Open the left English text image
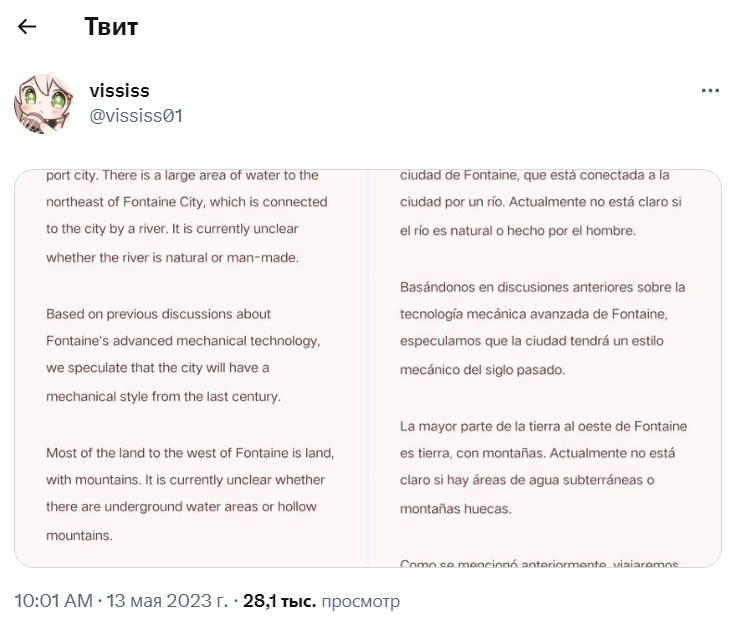The height and width of the screenshot is (633, 738). coord(191,368)
